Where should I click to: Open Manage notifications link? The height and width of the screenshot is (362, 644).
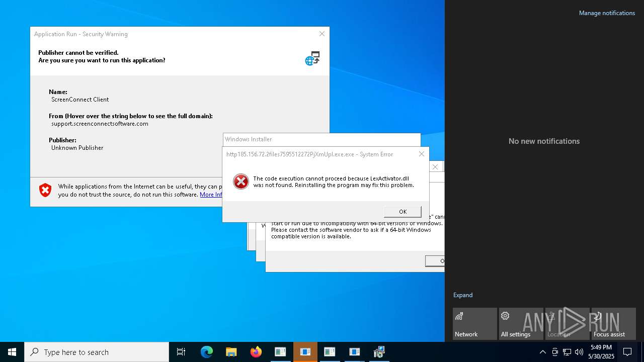tap(607, 13)
